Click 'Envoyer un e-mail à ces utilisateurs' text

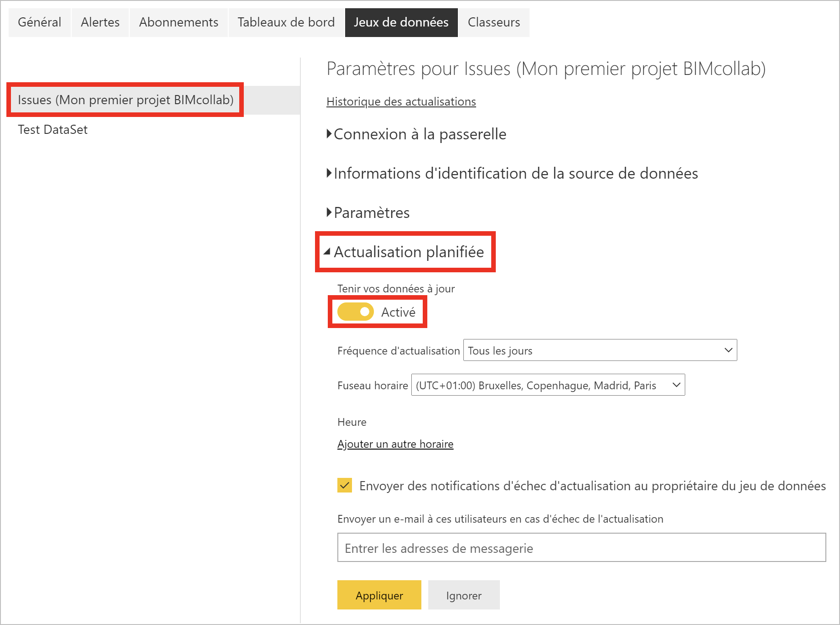point(500,519)
